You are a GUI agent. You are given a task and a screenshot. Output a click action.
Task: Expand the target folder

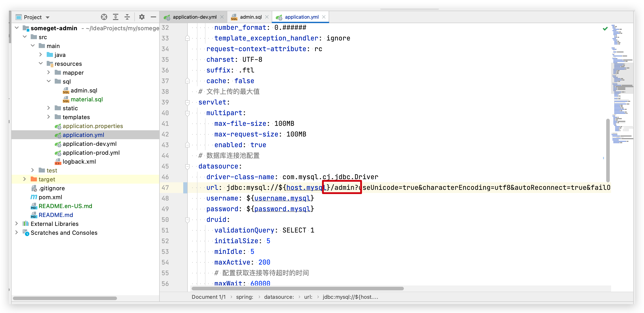(x=24, y=179)
